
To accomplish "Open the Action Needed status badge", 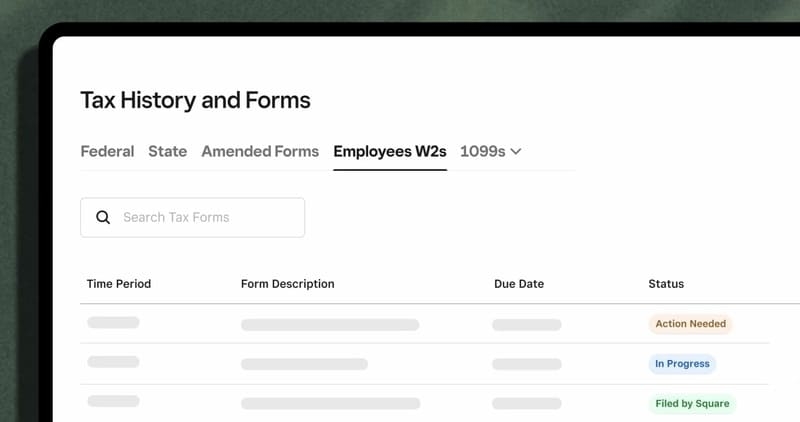I will [690, 324].
